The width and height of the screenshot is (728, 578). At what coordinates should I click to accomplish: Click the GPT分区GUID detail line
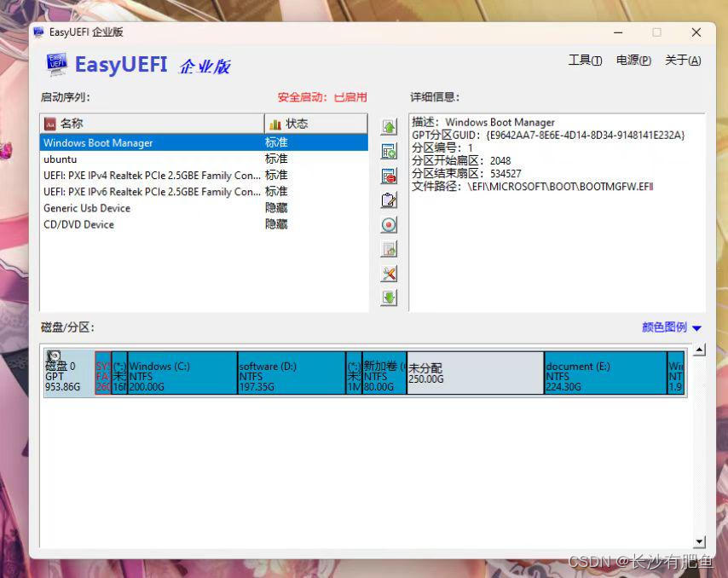[x=548, y=135]
